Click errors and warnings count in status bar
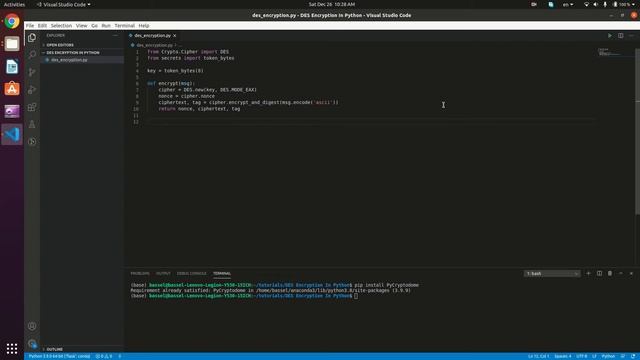 pyautogui.click(x=104, y=356)
